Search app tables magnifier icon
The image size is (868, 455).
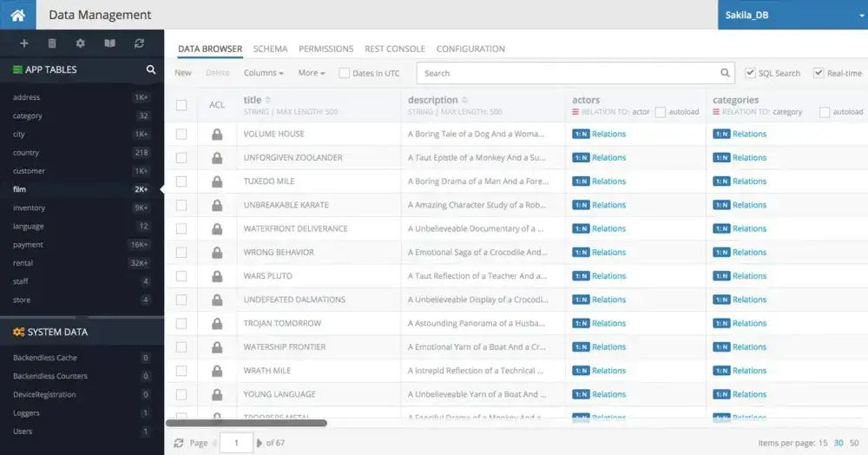tap(150, 69)
